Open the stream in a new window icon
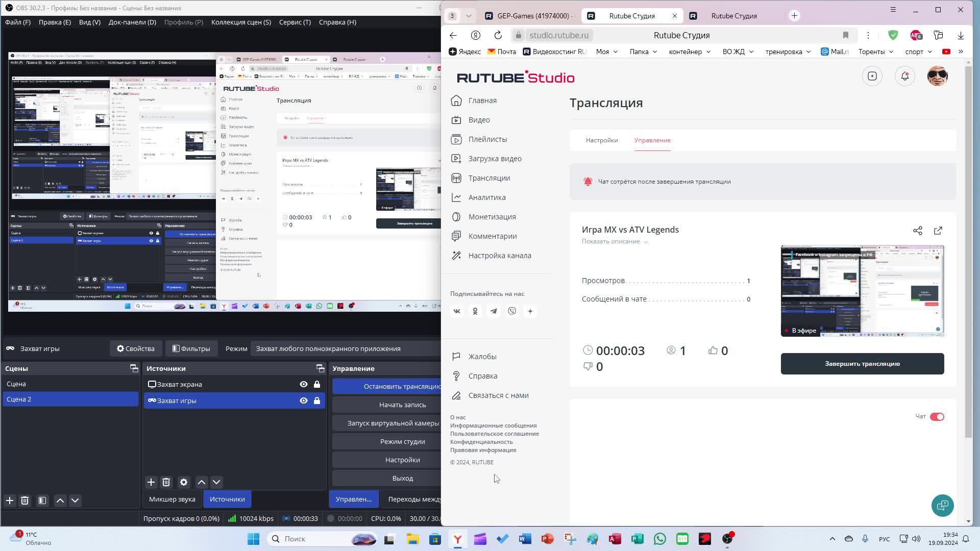This screenshot has width=980, height=551. [x=938, y=231]
